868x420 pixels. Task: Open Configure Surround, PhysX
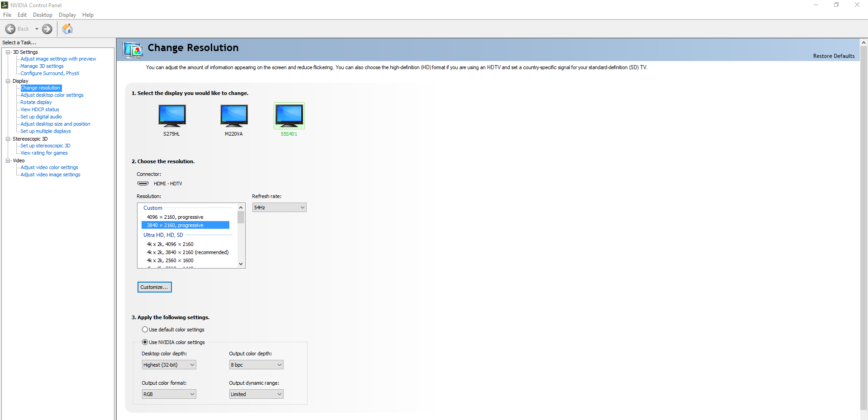point(50,73)
